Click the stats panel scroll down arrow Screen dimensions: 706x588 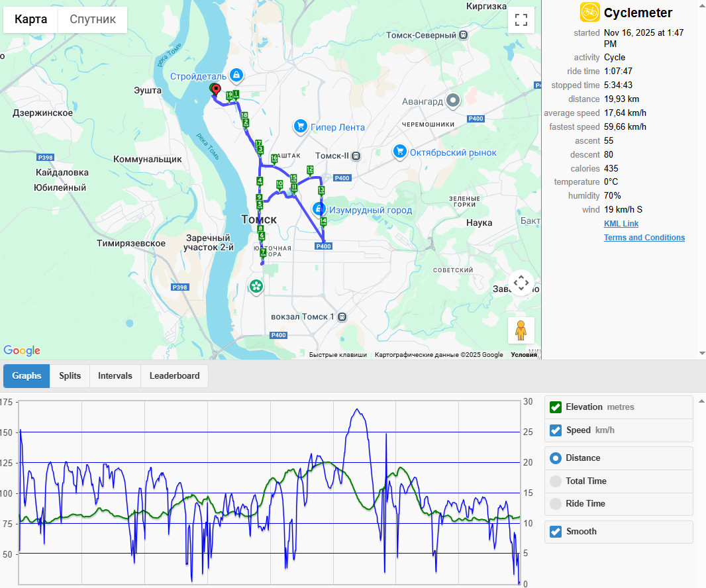pyautogui.click(x=702, y=354)
